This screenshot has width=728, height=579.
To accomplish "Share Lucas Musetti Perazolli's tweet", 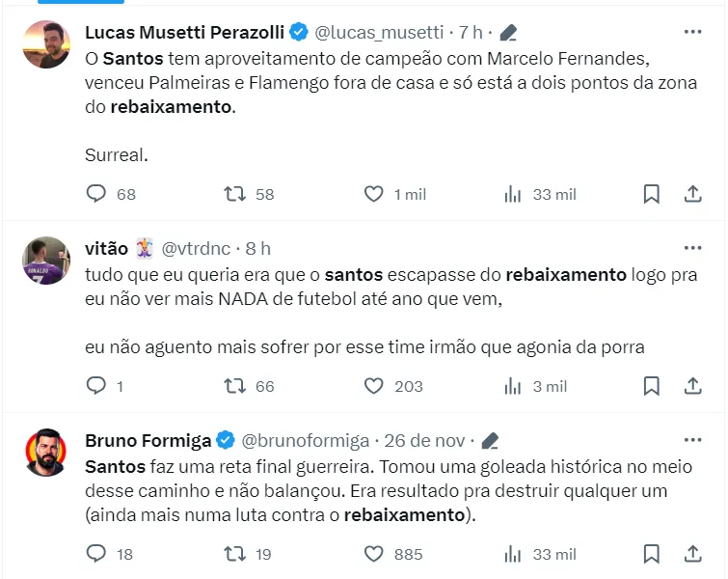I will (x=692, y=194).
